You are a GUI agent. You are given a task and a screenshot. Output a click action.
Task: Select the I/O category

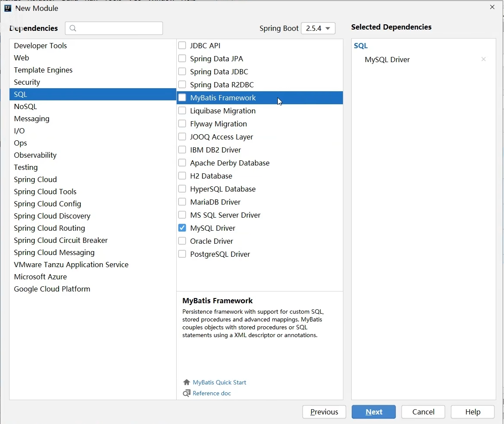click(92, 131)
